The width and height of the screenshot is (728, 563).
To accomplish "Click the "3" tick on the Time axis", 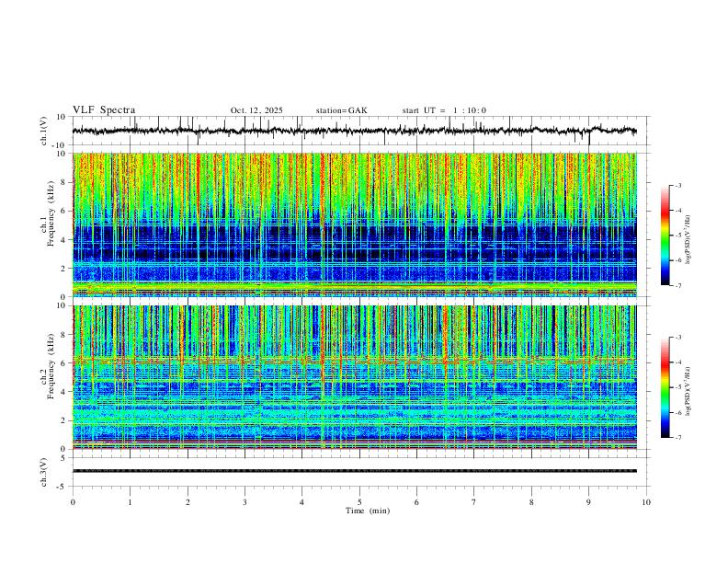I will (x=245, y=502).
